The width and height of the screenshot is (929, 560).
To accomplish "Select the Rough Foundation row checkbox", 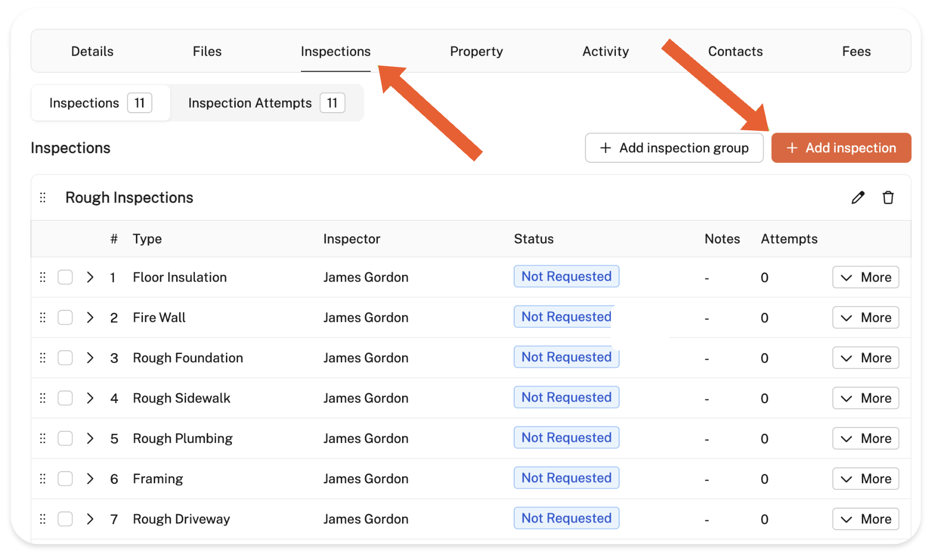I will (x=65, y=358).
